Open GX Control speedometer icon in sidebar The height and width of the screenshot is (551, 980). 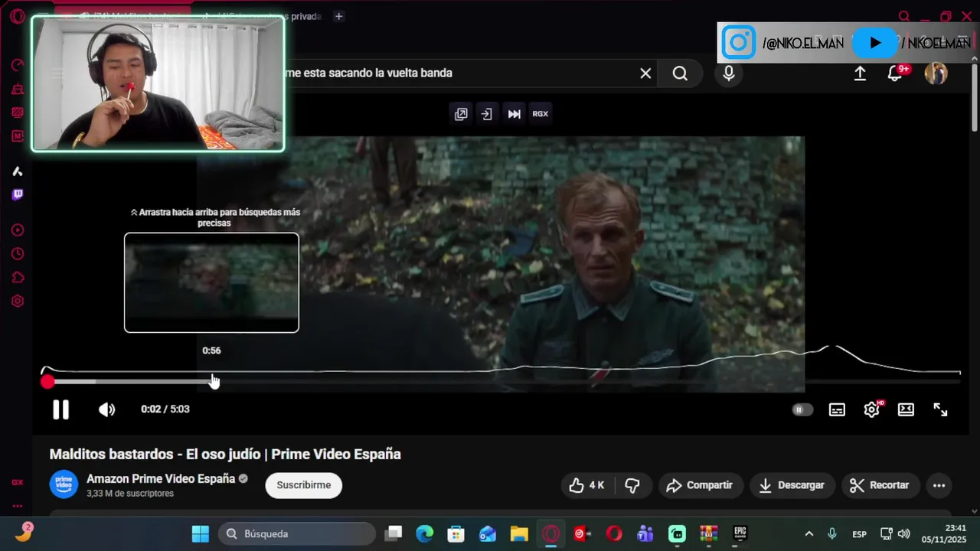point(17,66)
